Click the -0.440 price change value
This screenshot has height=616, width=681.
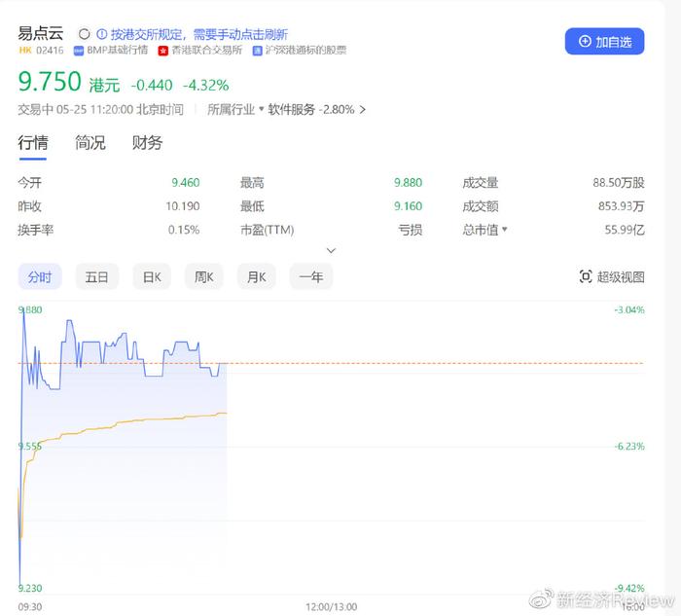click(152, 85)
